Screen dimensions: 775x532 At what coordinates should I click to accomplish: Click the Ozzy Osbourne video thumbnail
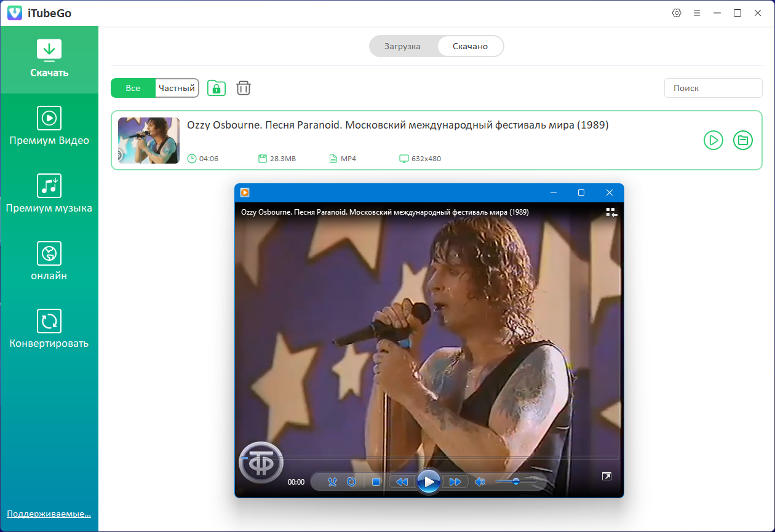[x=149, y=140]
